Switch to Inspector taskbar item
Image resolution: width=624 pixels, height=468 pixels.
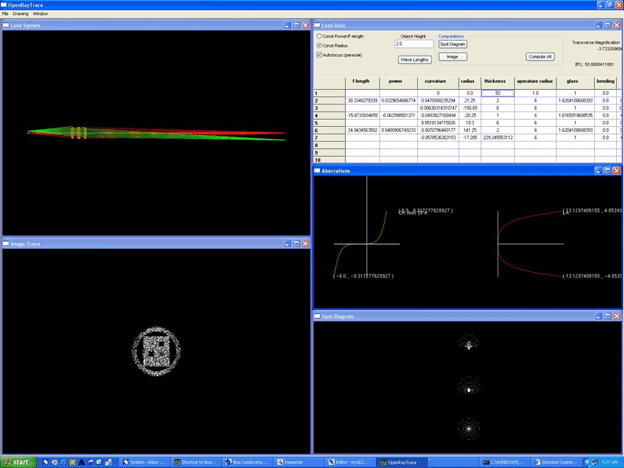click(x=298, y=462)
